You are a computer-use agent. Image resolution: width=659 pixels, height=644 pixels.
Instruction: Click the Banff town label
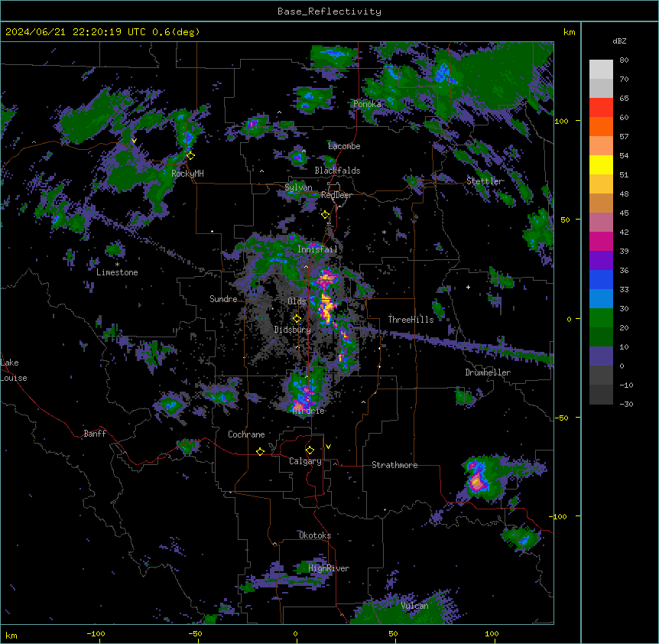point(95,434)
